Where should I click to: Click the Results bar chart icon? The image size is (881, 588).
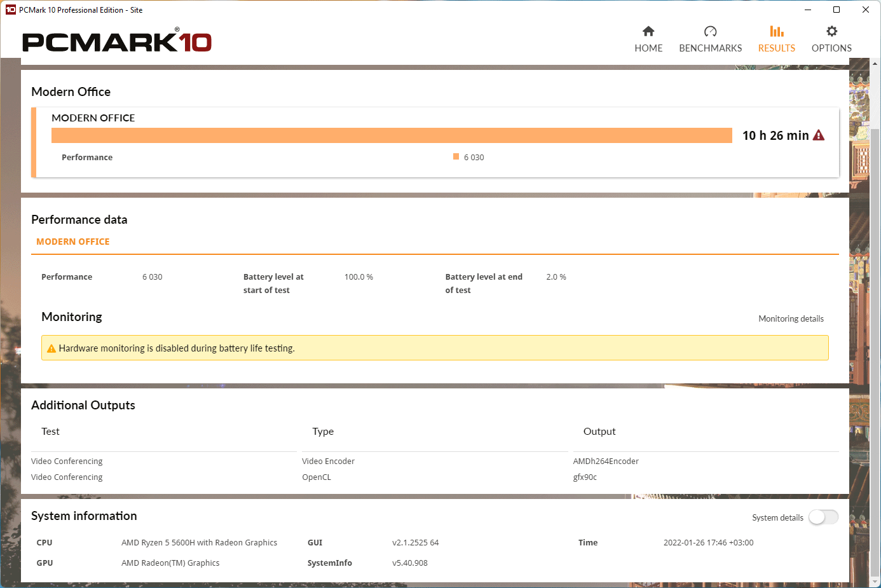pyautogui.click(x=777, y=31)
